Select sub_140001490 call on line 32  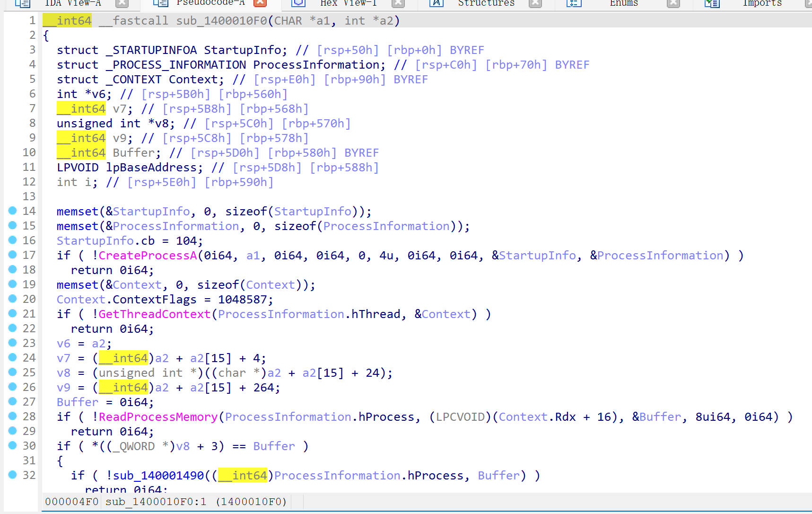click(158, 476)
